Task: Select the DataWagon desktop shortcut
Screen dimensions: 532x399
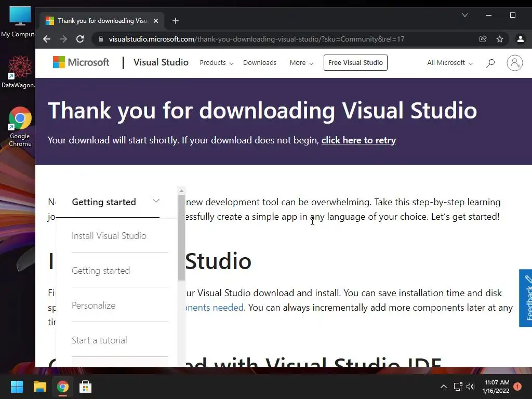Action: [19, 72]
